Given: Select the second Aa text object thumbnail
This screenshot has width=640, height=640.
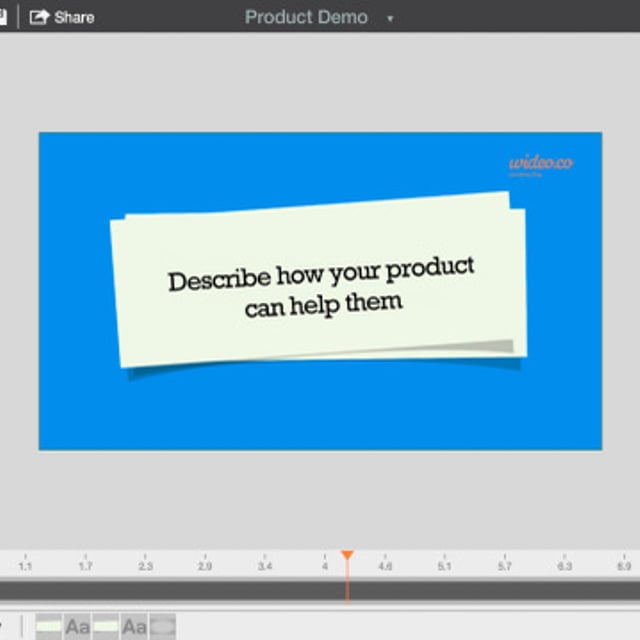Looking at the screenshot, I should click(134, 626).
